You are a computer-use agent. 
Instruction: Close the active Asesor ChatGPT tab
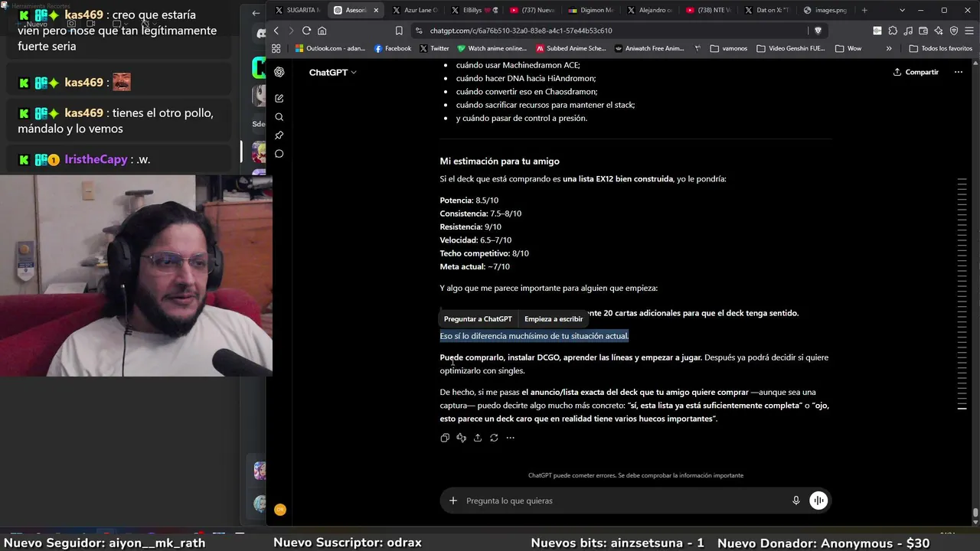tap(374, 10)
